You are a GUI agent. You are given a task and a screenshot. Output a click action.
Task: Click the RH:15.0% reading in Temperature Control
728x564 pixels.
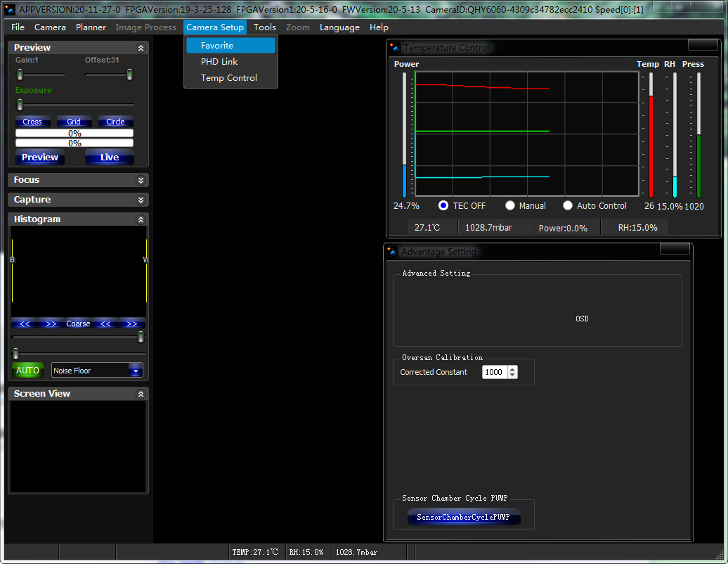(x=637, y=228)
